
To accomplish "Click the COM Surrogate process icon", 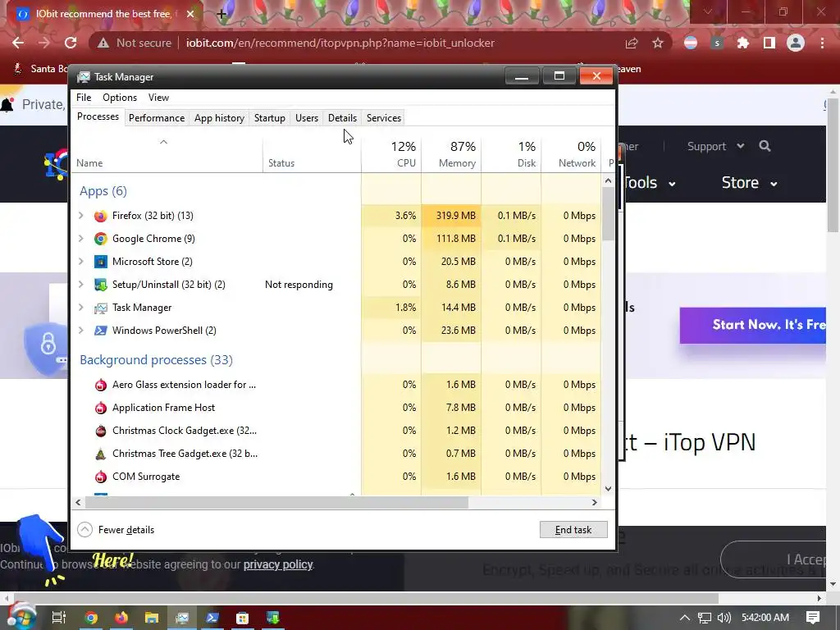I will 100,477.
